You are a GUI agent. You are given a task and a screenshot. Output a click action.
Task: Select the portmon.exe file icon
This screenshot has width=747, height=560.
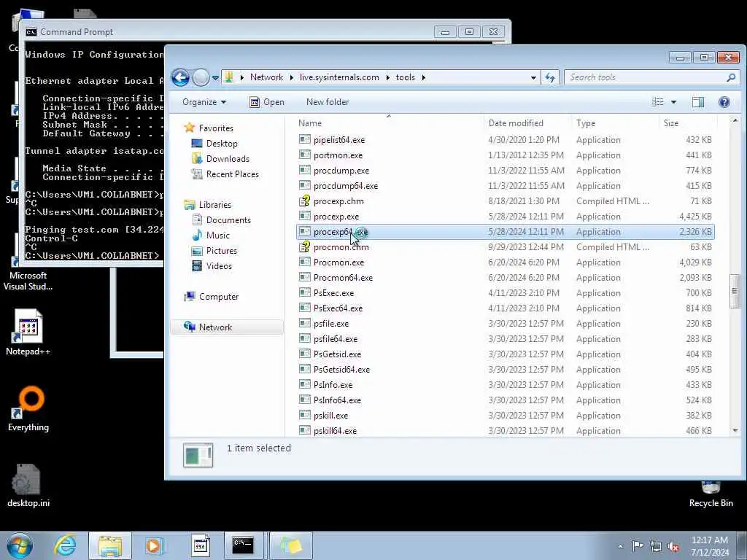(305, 155)
